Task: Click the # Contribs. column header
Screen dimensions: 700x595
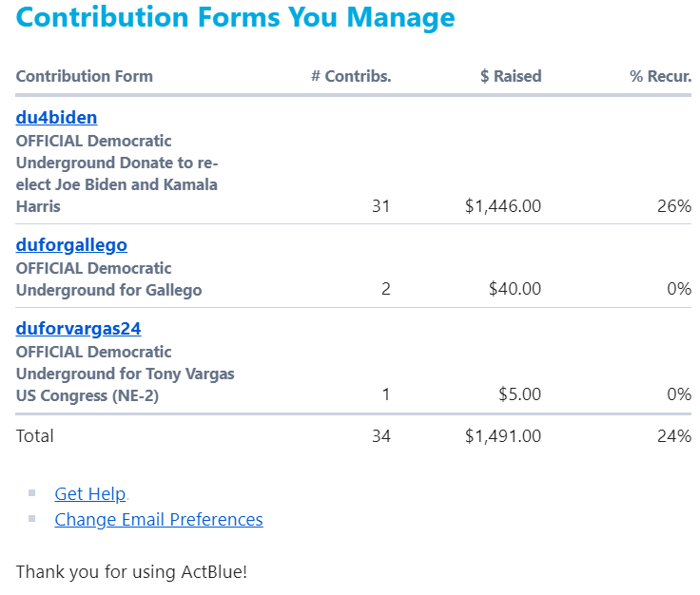Action: coord(351,76)
